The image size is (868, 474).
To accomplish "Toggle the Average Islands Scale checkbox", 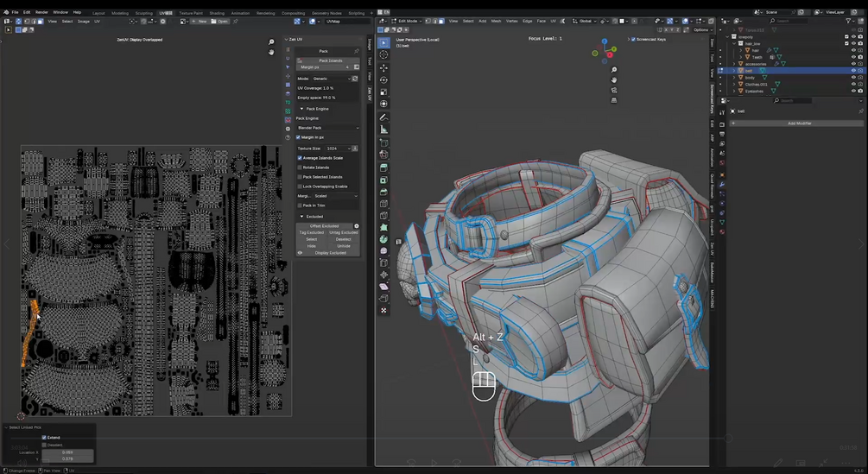I will (x=300, y=158).
